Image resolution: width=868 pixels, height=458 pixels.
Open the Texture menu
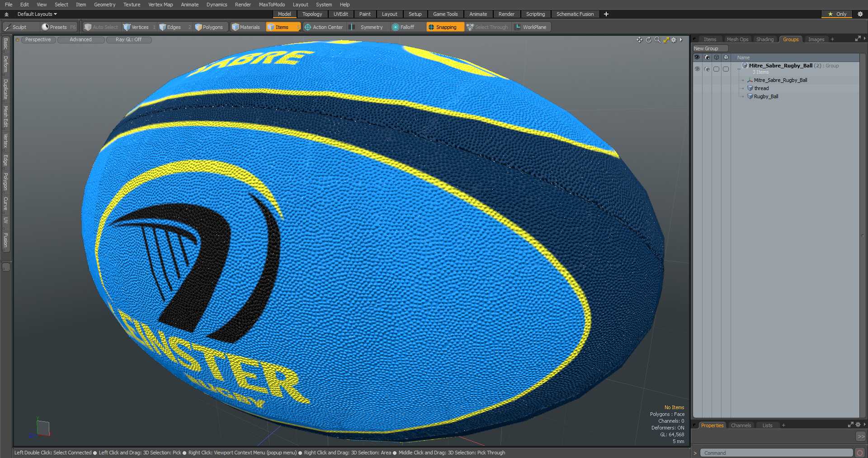[x=132, y=5]
